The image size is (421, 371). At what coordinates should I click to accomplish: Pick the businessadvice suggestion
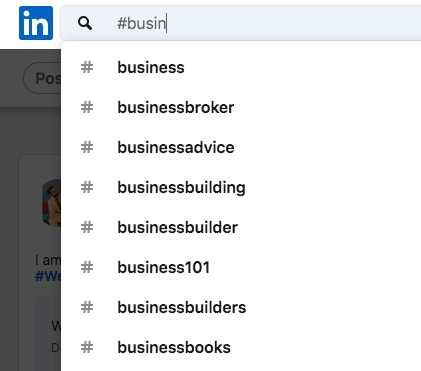(241, 147)
